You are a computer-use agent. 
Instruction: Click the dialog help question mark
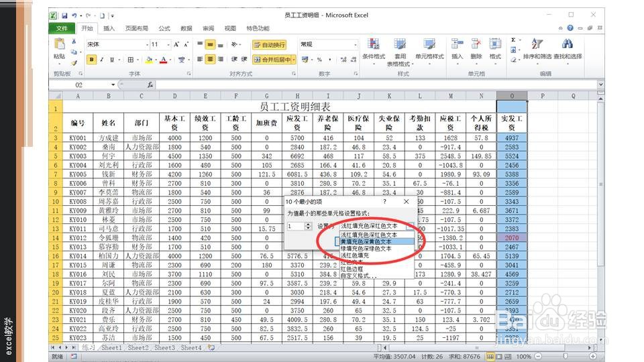coord(384,202)
